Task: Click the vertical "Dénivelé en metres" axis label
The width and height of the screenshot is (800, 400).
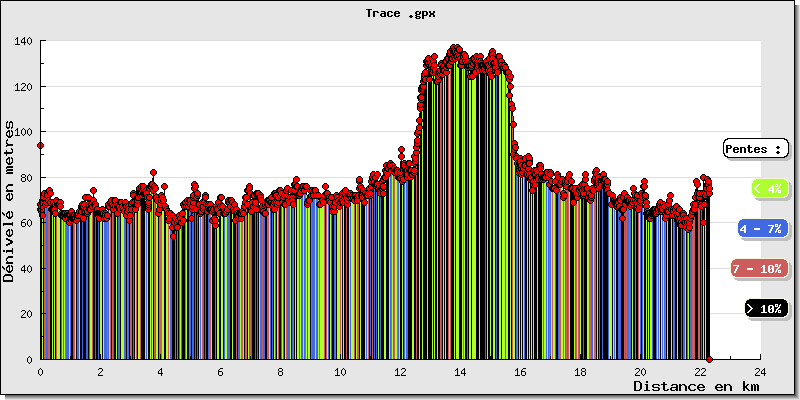Action: tap(10, 200)
